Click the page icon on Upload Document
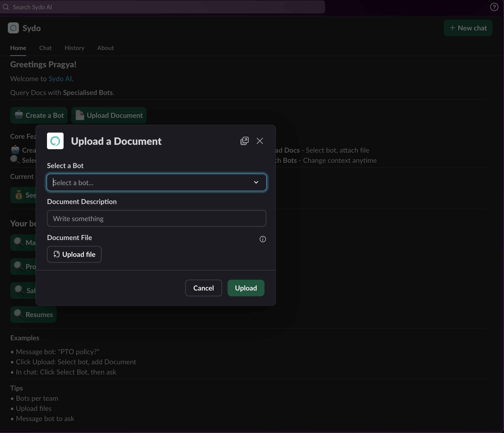 tap(79, 115)
